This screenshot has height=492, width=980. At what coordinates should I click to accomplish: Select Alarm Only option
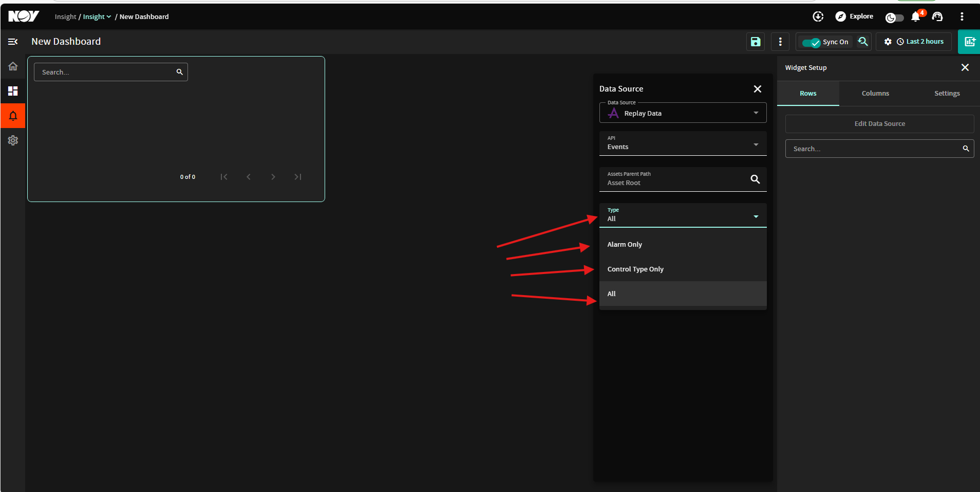[683, 244]
